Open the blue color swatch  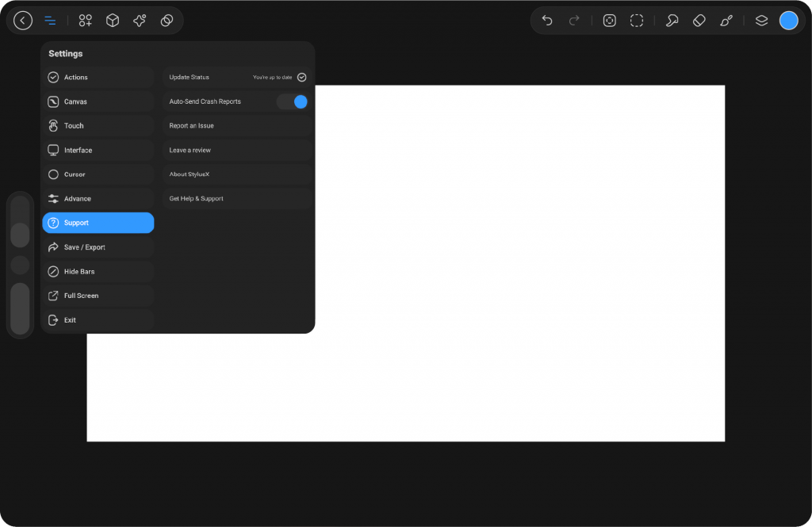[x=788, y=21]
